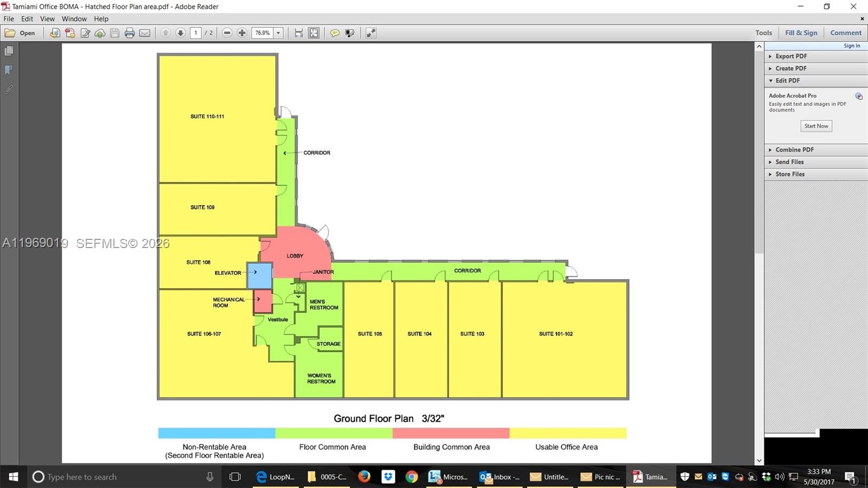Go to next page arrow
Image resolution: width=868 pixels, height=488 pixels.
point(181,33)
